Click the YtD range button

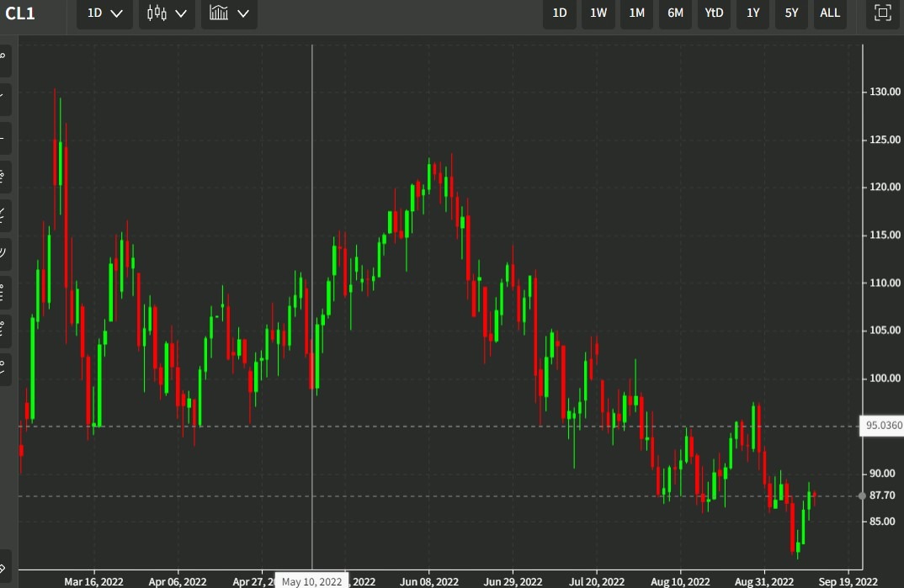coord(713,13)
